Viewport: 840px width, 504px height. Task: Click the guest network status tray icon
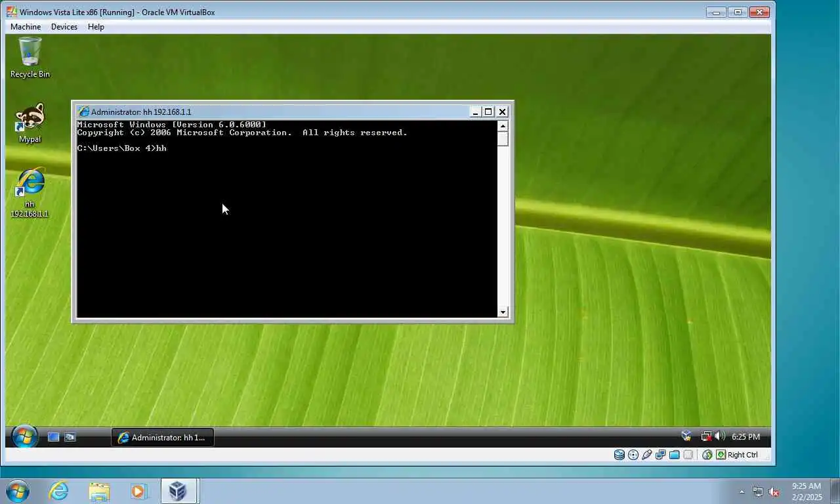coord(706,436)
